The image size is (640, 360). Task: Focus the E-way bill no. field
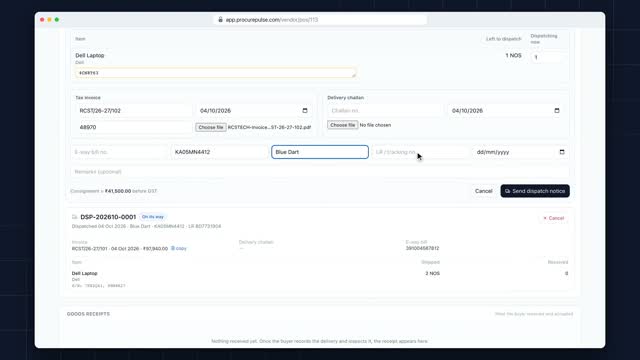click(x=120, y=152)
